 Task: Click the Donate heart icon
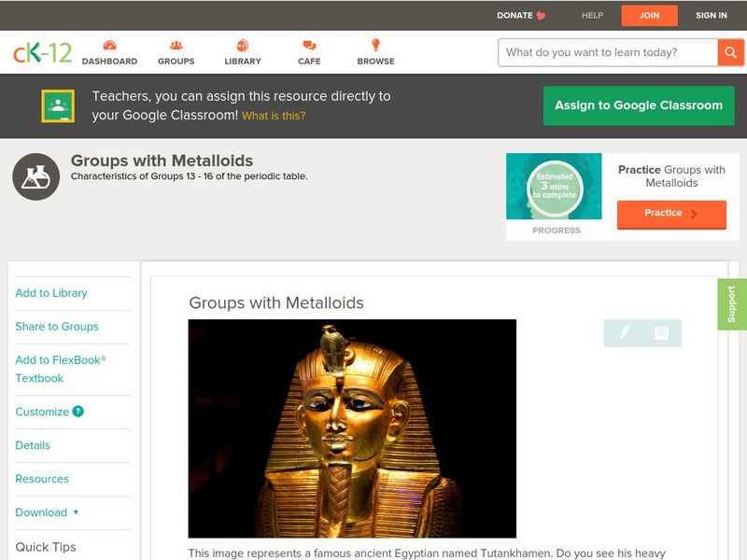click(541, 16)
